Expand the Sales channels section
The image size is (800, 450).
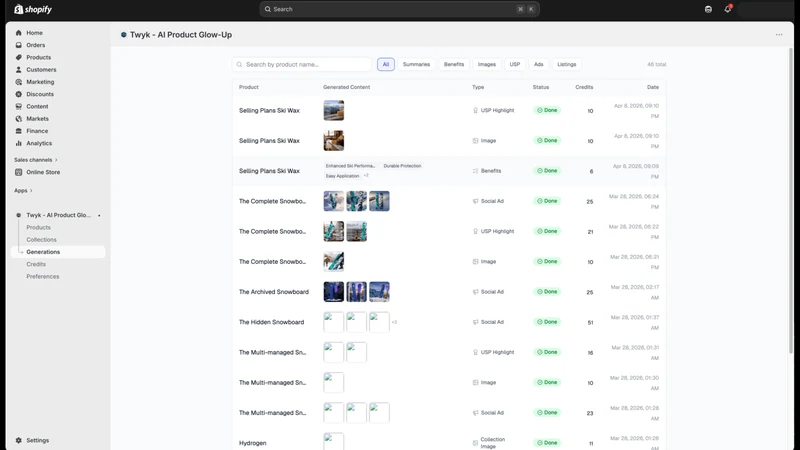36,160
